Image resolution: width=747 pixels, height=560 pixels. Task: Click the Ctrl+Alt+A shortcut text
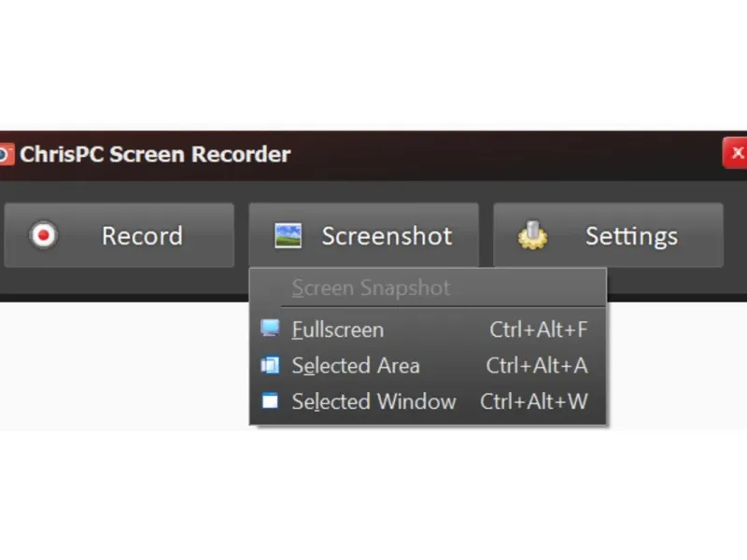point(537,366)
